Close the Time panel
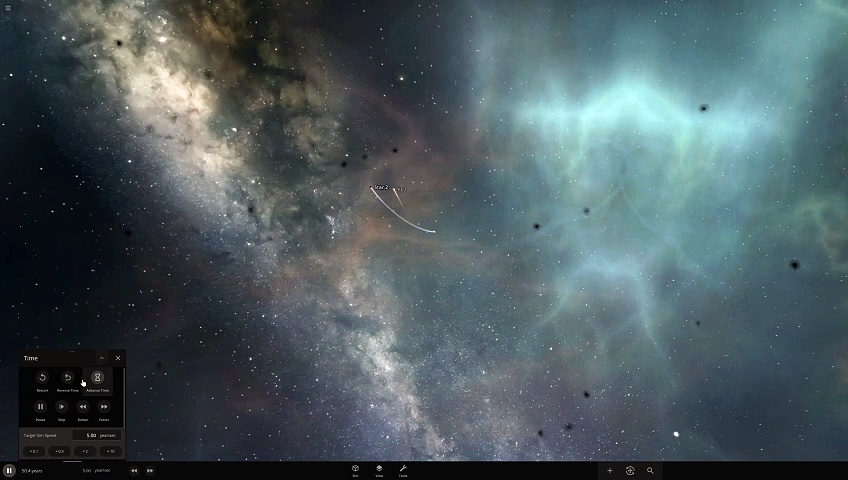The width and height of the screenshot is (848, 480). coord(117,358)
